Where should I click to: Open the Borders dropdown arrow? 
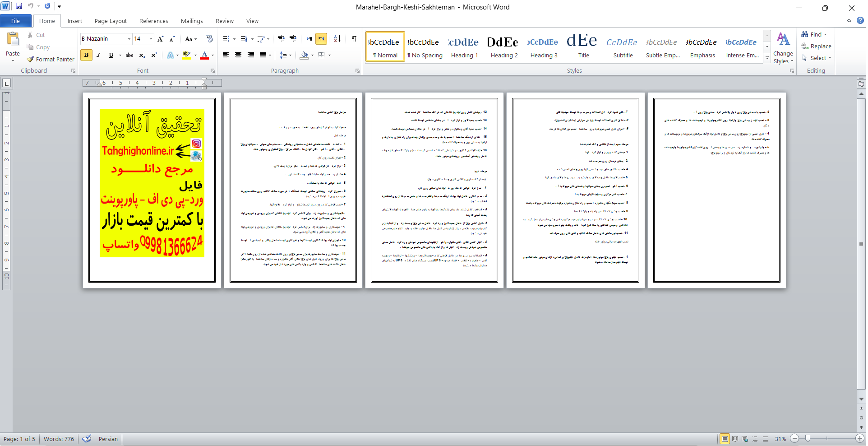click(x=329, y=55)
